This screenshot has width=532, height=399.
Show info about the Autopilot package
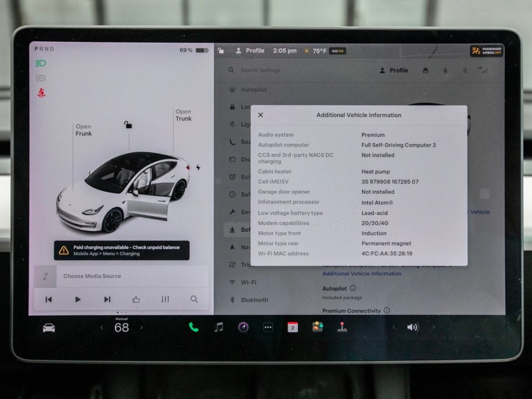coord(353,288)
